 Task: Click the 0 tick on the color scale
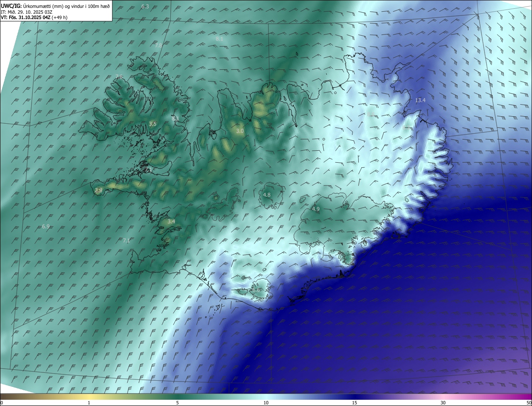(x=2, y=403)
